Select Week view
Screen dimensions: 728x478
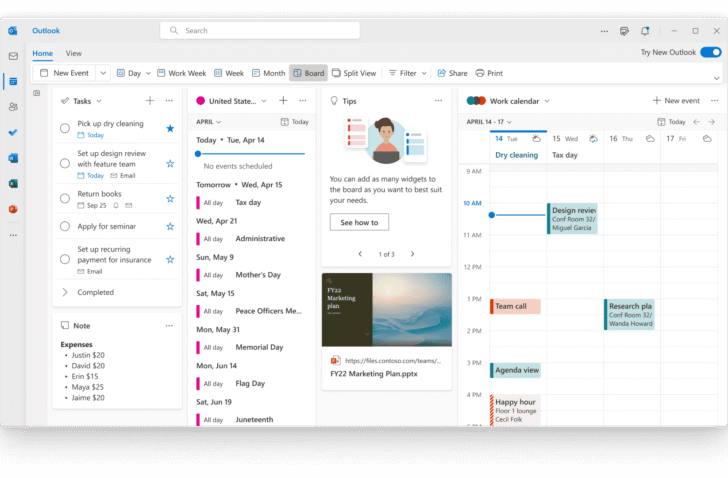[229, 73]
